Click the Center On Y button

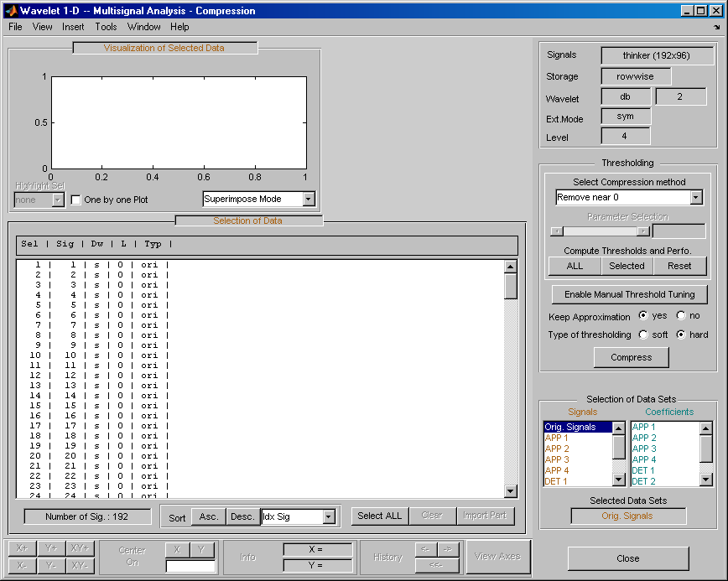[x=201, y=550]
